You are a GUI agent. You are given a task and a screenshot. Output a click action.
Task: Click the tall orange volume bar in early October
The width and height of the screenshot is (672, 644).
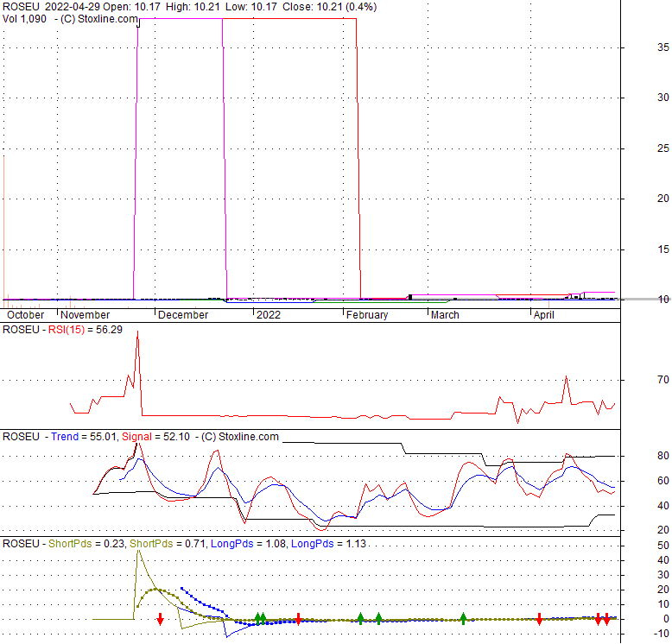coord(3,231)
